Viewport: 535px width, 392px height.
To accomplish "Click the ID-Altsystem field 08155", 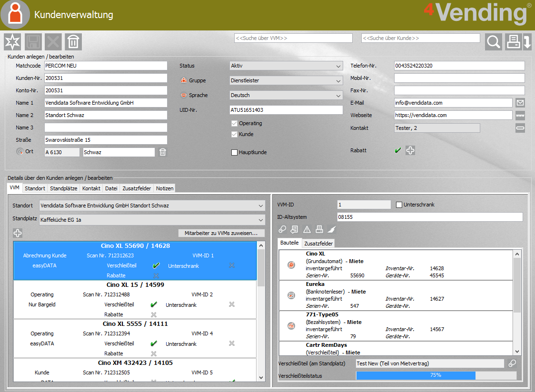I will [x=430, y=217].
